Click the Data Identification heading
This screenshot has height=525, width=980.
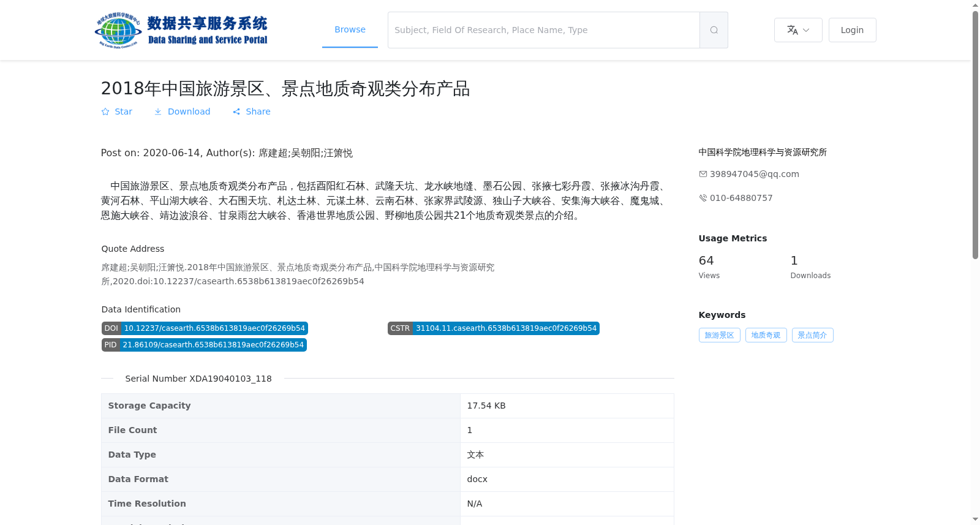(141, 309)
